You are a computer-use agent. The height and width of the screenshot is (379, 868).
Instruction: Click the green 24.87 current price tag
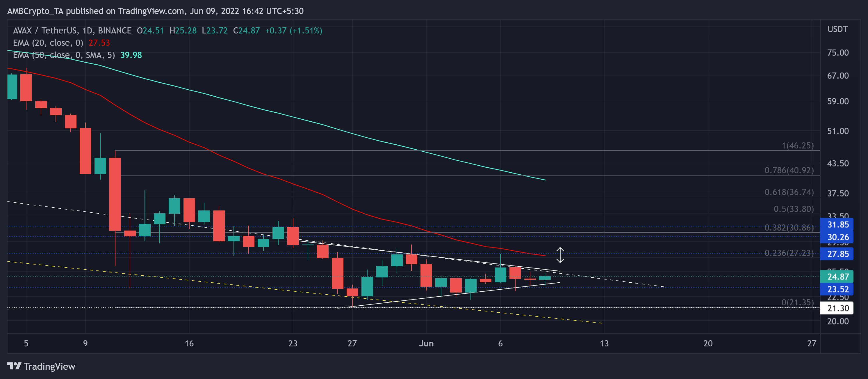click(837, 277)
